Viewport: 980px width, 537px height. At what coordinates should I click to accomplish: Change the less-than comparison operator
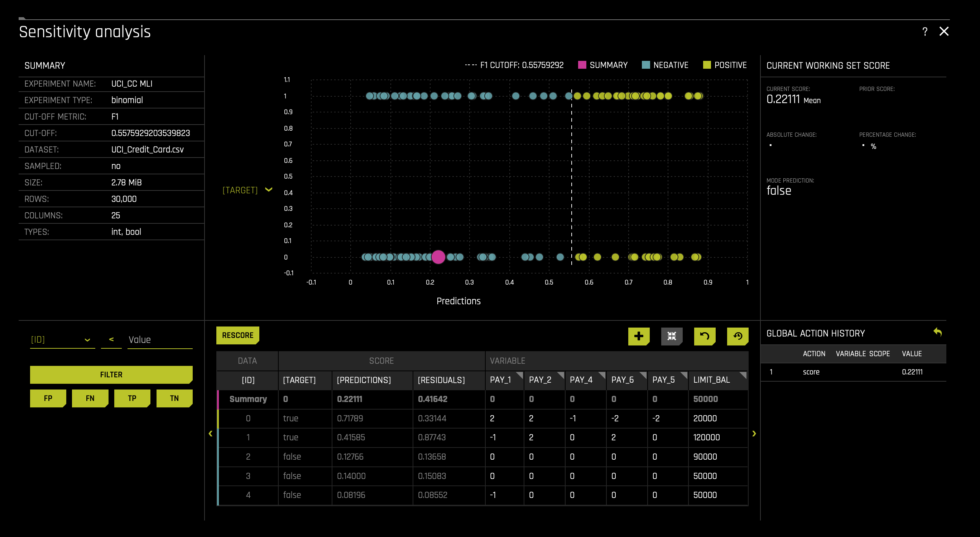pyautogui.click(x=111, y=339)
